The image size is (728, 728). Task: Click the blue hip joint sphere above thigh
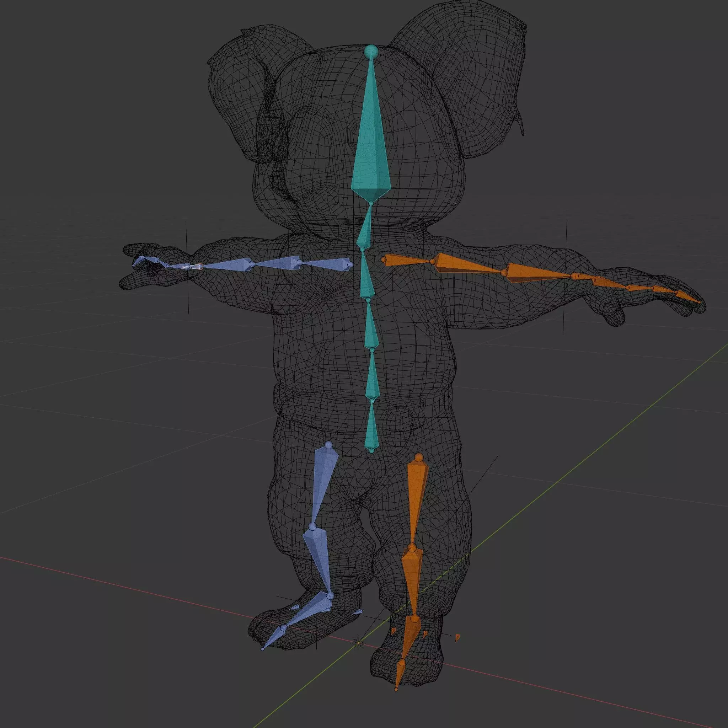328,445
